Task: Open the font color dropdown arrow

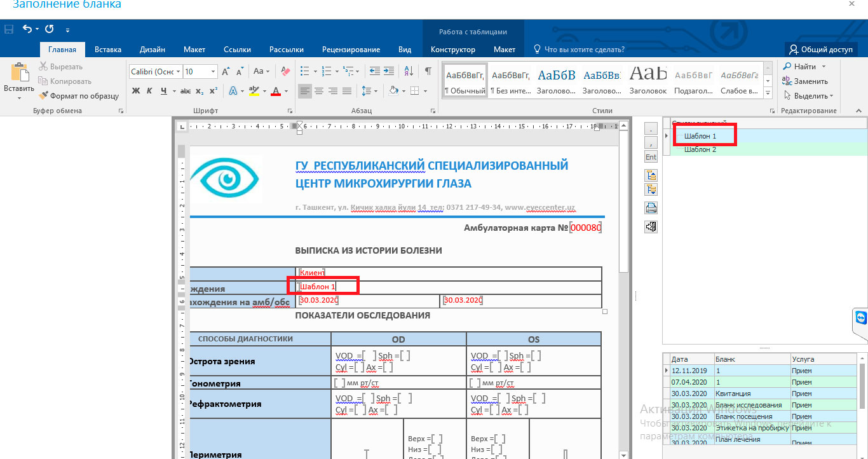Action: tap(286, 91)
